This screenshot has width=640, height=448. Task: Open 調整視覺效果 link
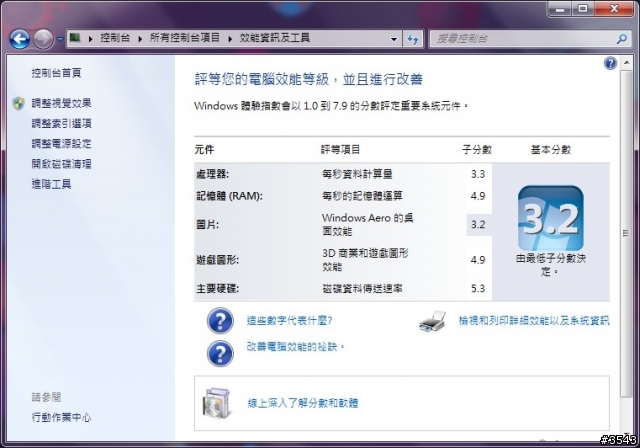61,103
